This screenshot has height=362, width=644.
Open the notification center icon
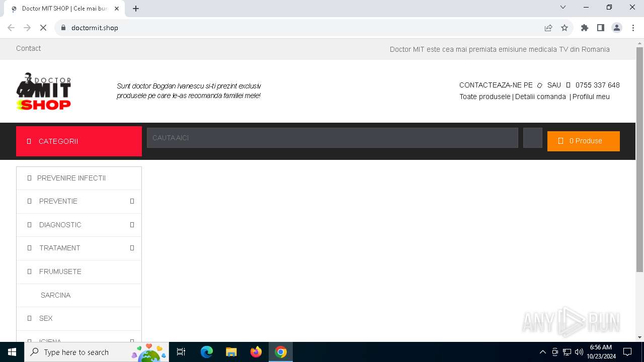point(627,352)
